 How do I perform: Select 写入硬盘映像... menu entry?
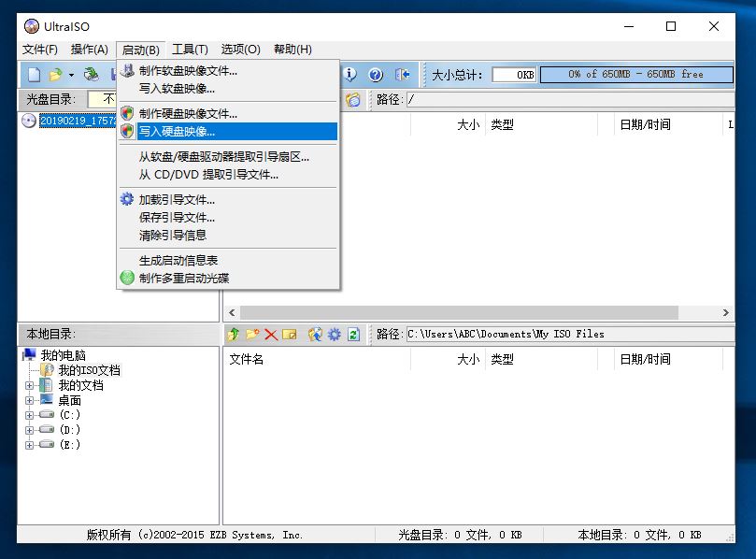[x=229, y=131]
